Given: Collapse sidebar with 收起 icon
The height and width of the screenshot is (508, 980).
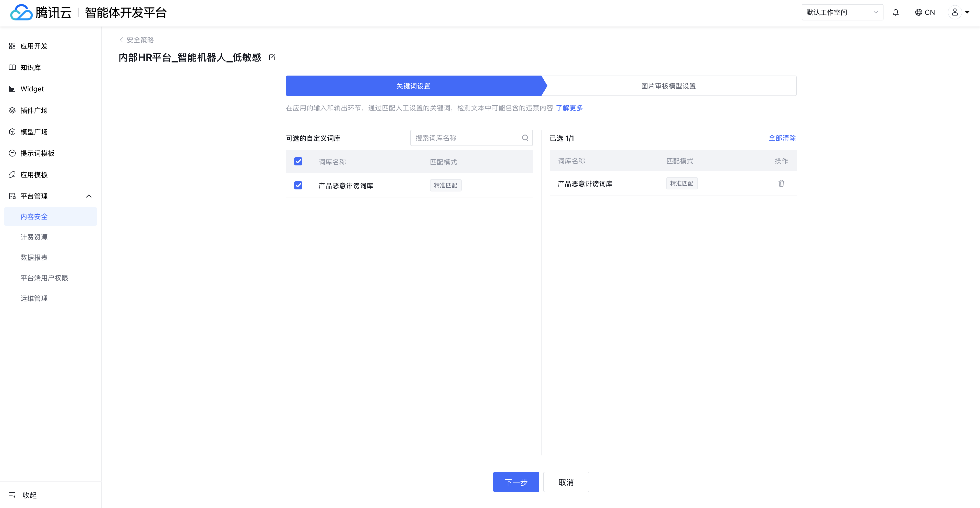Looking at the screenshot, I should coord(13,495).
